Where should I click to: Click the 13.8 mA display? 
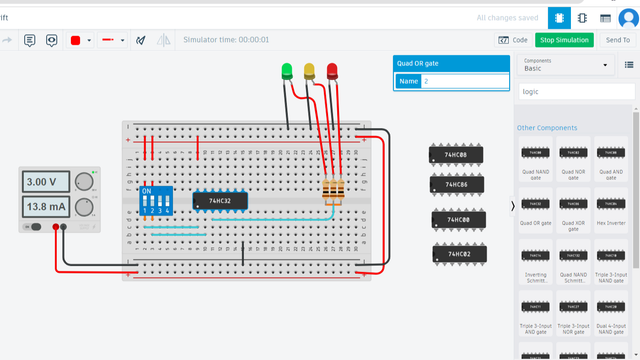[46, 207]
